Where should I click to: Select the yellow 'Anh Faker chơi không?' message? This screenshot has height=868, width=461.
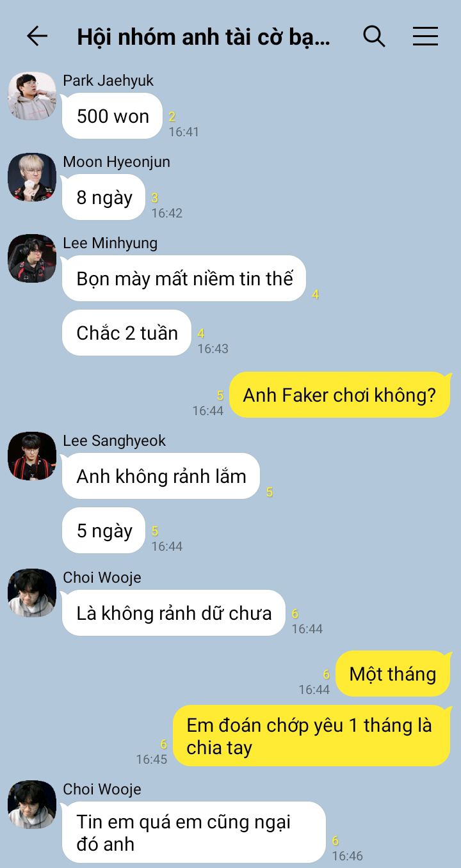click(339, 395)
